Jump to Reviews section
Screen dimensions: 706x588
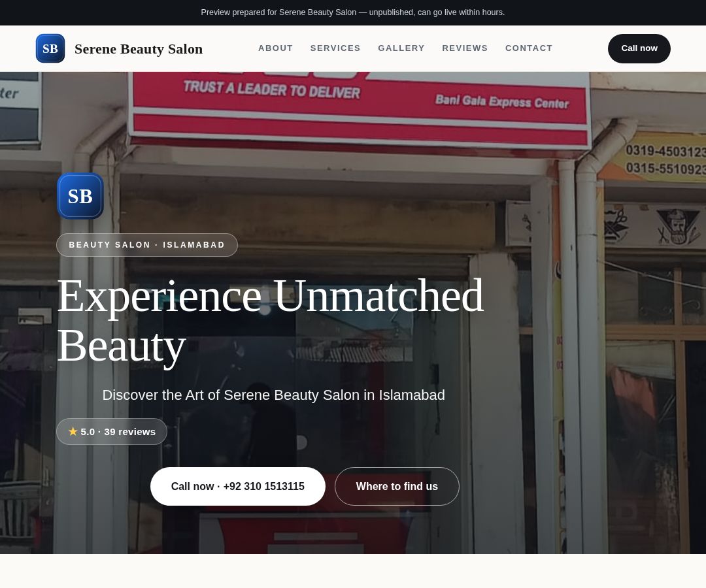465,48
